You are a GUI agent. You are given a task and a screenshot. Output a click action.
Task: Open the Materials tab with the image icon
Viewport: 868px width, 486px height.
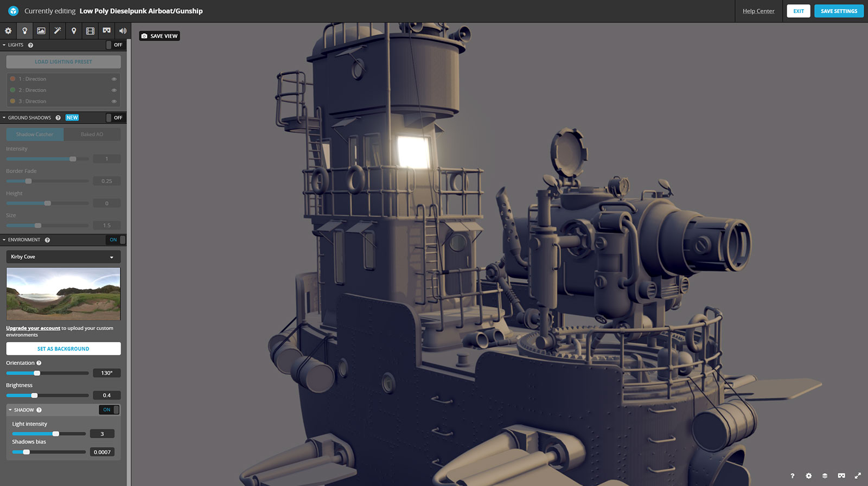(41, 31)
